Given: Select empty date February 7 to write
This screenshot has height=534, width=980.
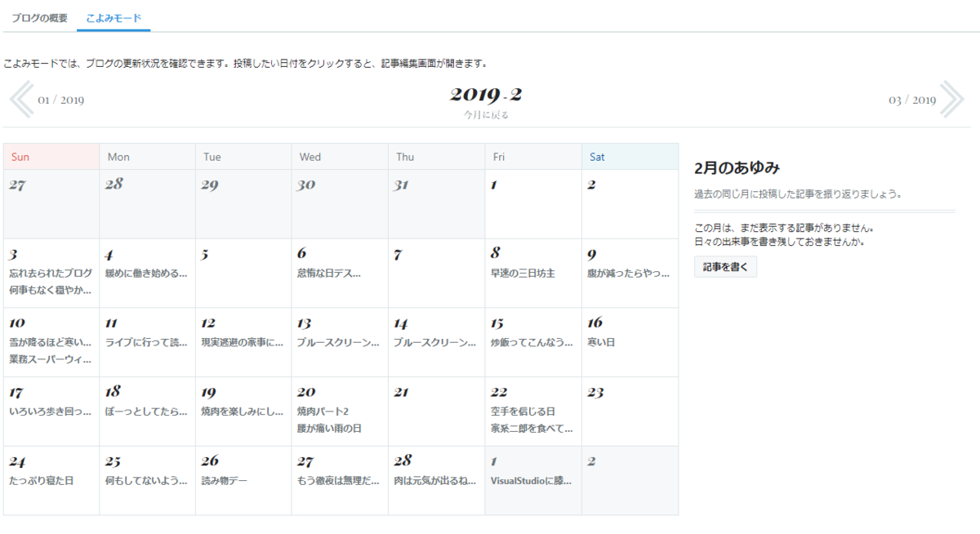Looking at the screenshot, I should (436, 273).
